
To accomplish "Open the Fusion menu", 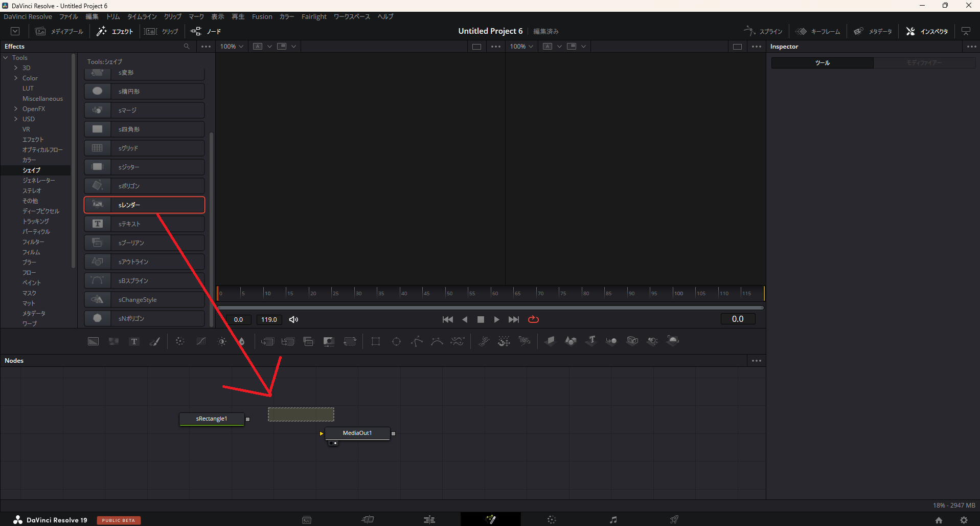I will [262, 17].
